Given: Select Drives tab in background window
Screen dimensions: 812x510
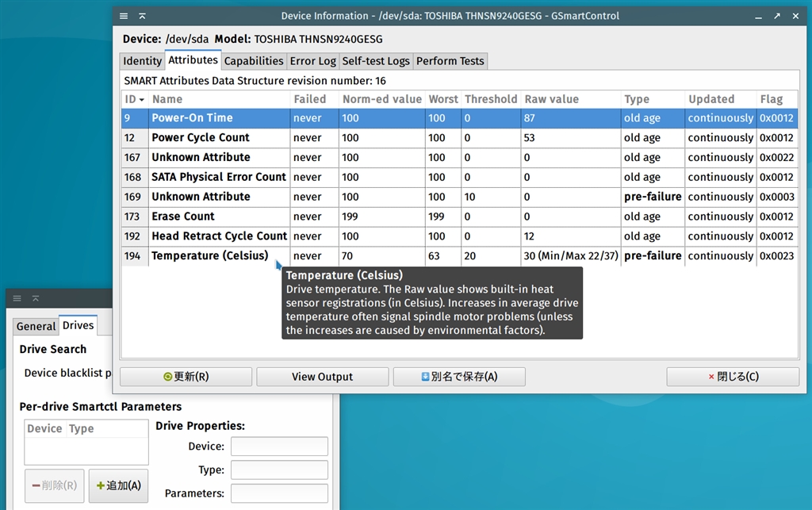Looking at the screenshot, I should 79,325.
